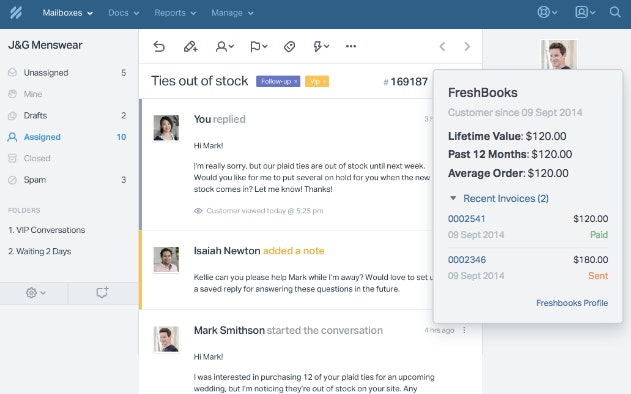Click the Assigned person icon

click(12, 137)
